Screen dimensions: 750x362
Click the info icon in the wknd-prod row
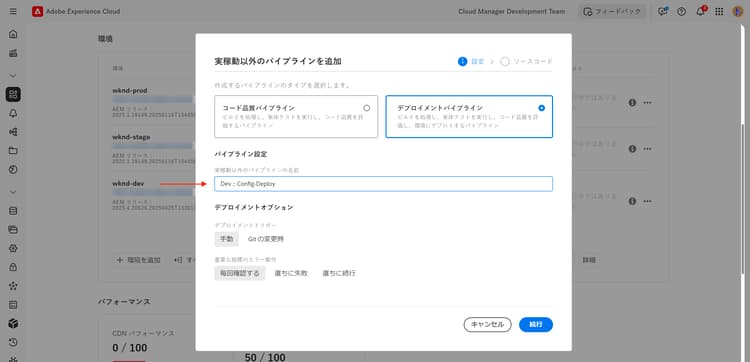pyautogui.click(x=632, y=102)
